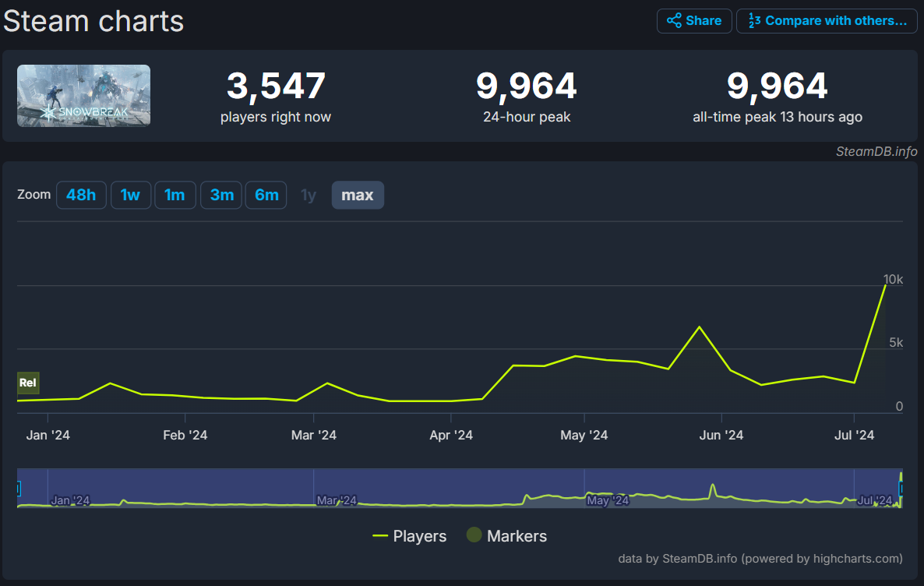Grab the left navigator range handle
924x586 pixels.
click(17, 489)
